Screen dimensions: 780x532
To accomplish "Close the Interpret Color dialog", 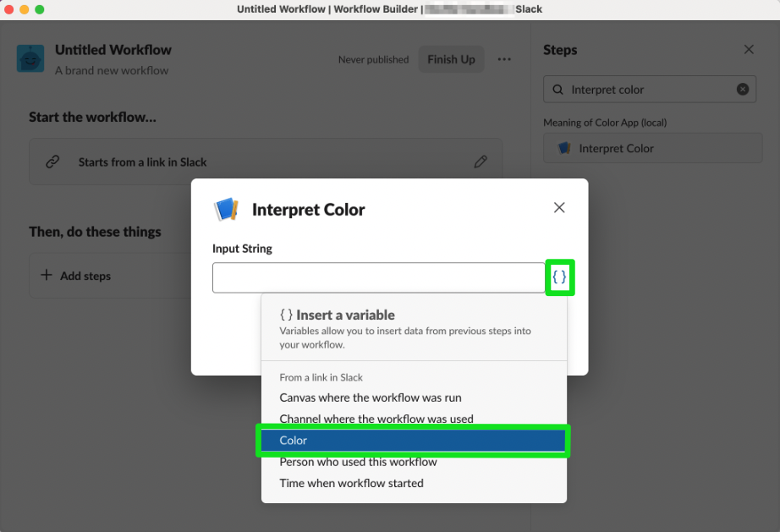I will [x=558, y=206].
